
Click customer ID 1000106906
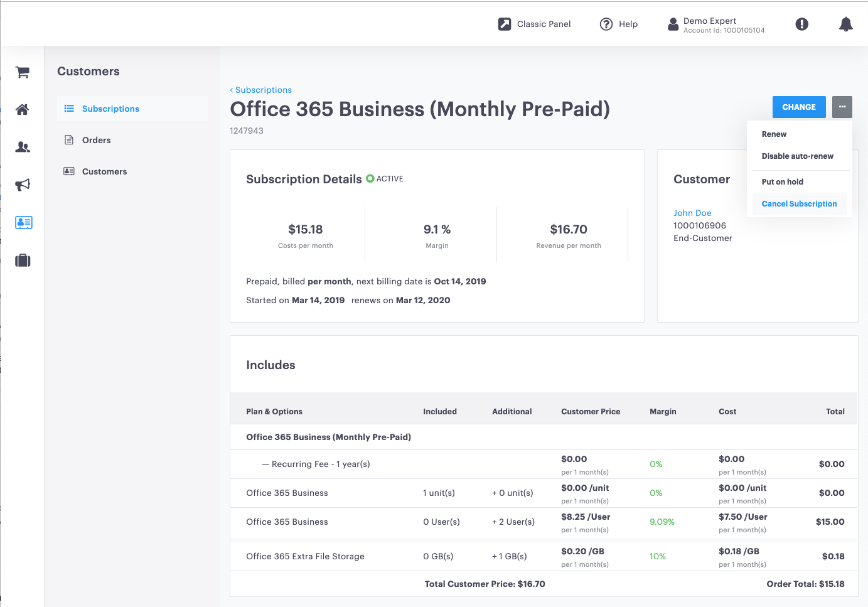point(700,225)
